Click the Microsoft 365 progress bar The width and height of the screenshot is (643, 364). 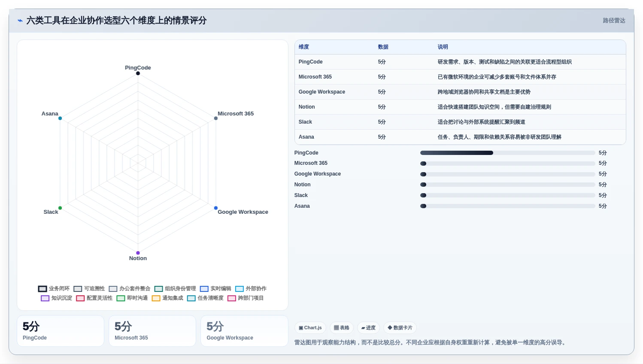[508, 164]
